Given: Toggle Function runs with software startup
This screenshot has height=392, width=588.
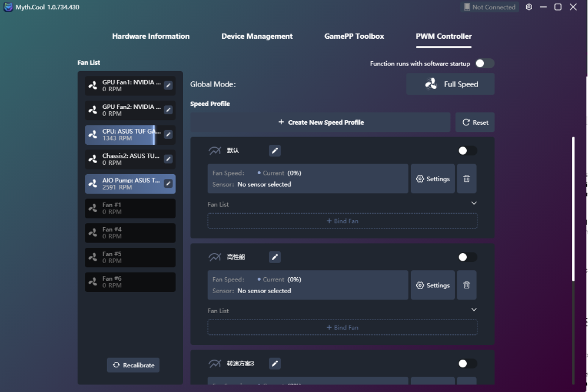Looking at the screenshot, I should pyautogui.click(x=484, y=64).
